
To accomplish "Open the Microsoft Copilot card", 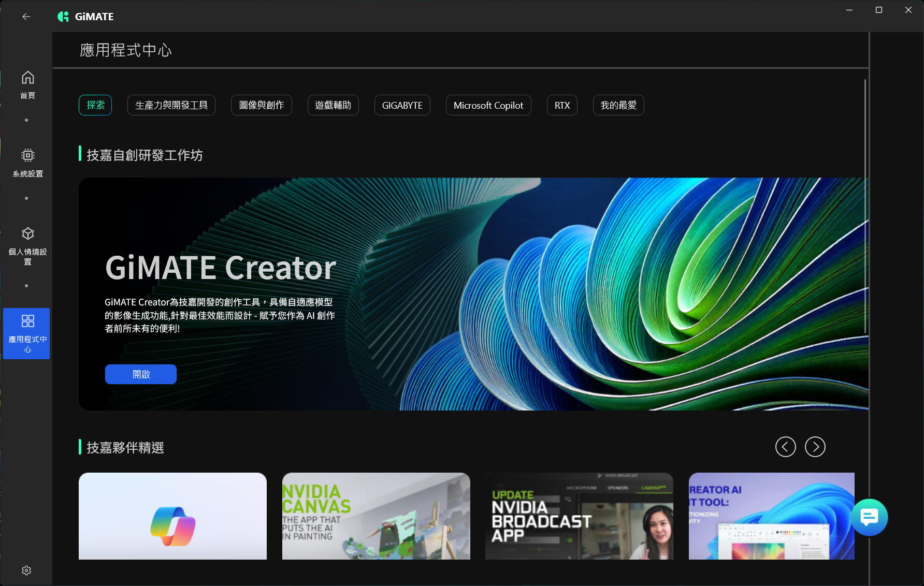I will pyautogui.click(x=172, y=516).
